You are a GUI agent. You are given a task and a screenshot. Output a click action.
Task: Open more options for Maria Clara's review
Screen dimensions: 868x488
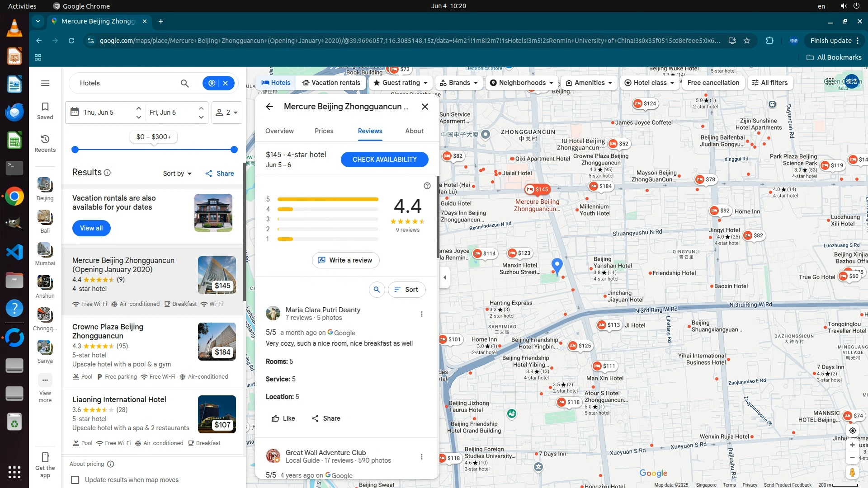coord(421,314)
